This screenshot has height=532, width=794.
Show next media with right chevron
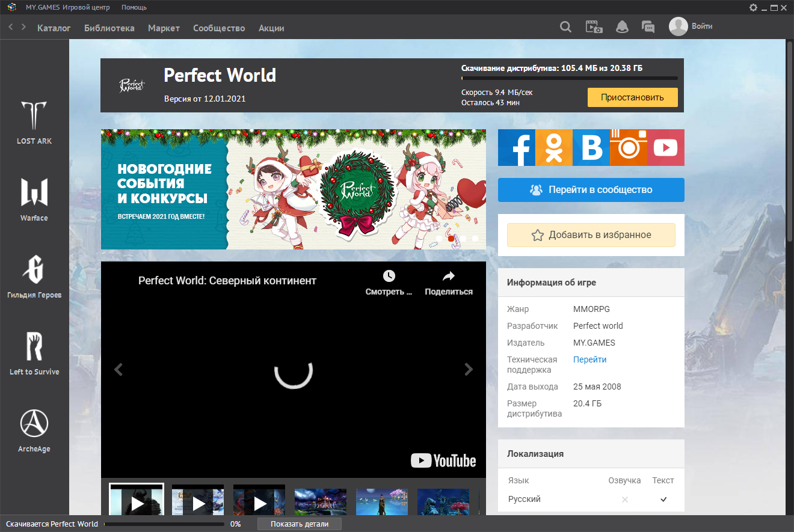tap(469, 369)
